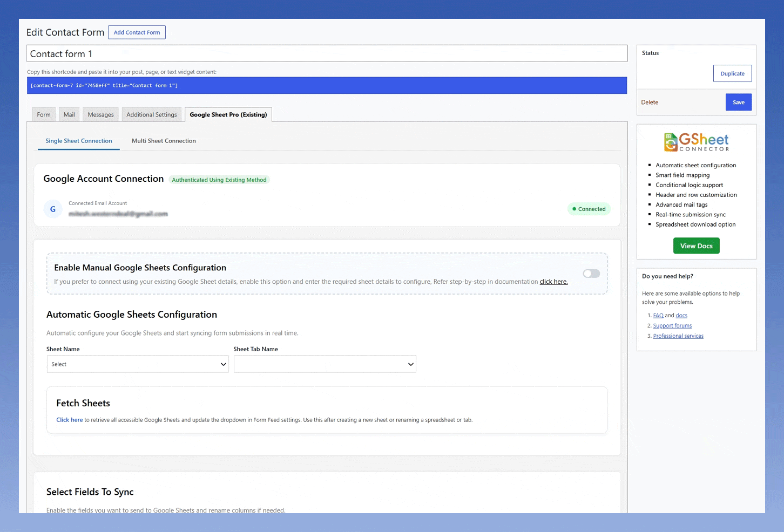
Task: Click the Delete link
Action: click(650, 102)
